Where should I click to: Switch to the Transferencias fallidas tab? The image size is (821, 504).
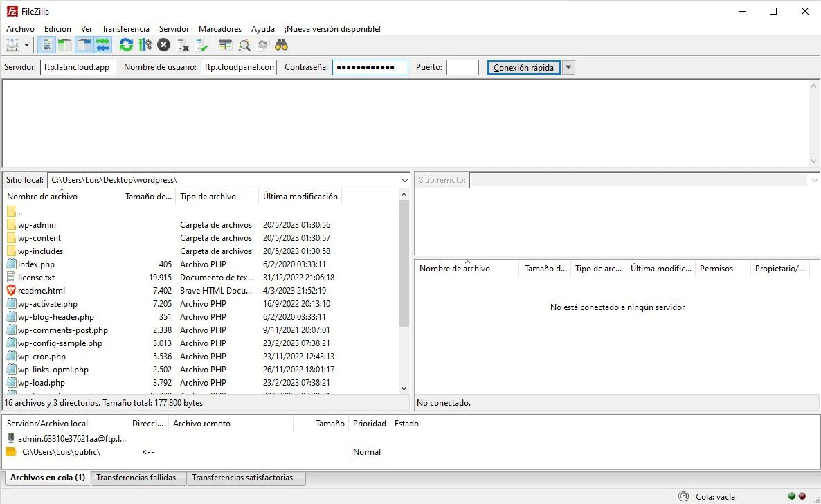point(136,478)
